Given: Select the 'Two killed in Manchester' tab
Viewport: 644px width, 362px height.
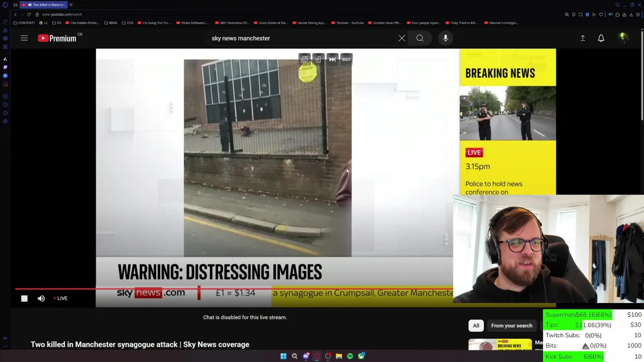Looking at the screenshot, I should pos(44,5).
